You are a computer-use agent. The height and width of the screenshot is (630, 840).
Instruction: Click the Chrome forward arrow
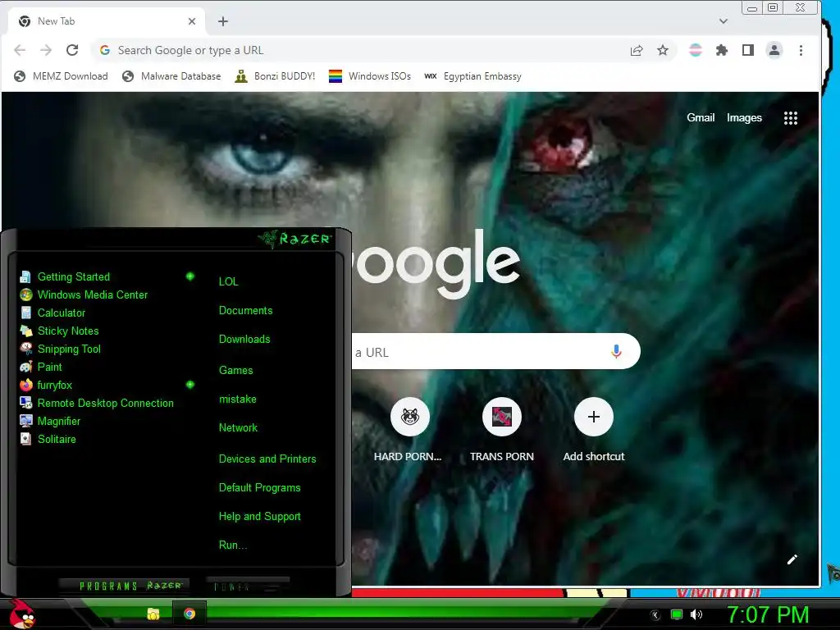click(x=46, y=50)
